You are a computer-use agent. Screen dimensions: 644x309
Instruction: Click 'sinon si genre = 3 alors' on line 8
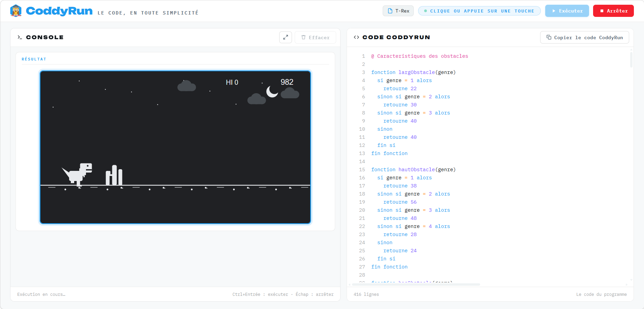(414, 113)
